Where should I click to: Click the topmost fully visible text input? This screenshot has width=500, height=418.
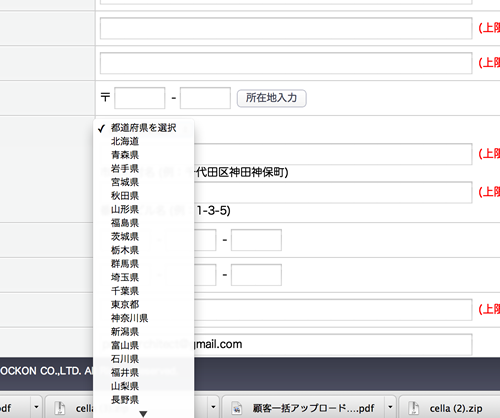point(286,28)
